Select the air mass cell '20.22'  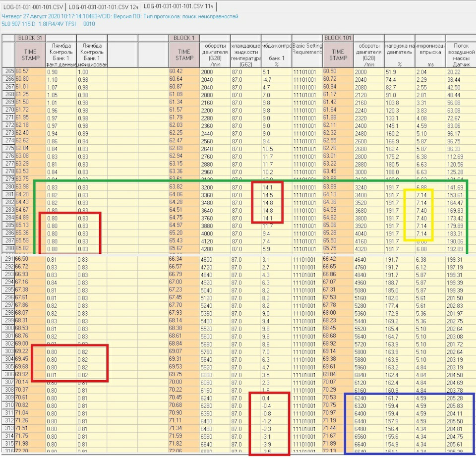[x=461, y=72]
